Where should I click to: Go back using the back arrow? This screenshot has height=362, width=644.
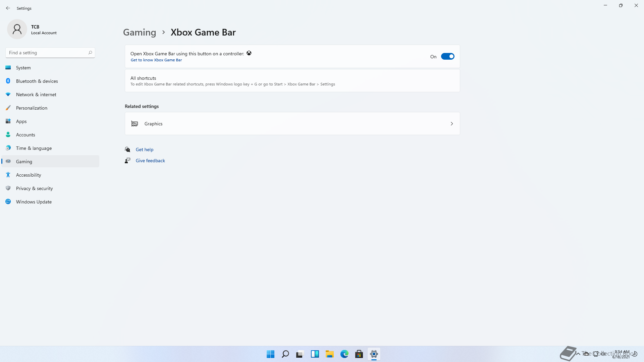click(x=8, y=8)
